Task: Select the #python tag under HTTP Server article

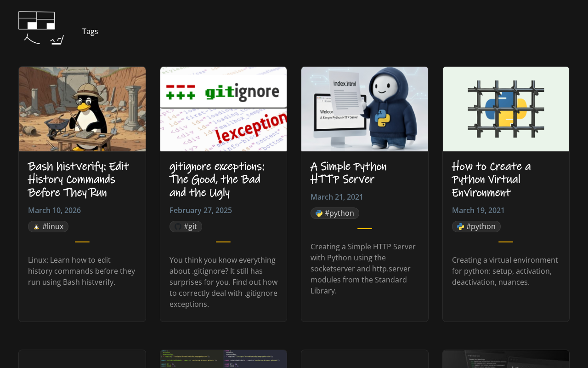Action: tap(335, 213)
